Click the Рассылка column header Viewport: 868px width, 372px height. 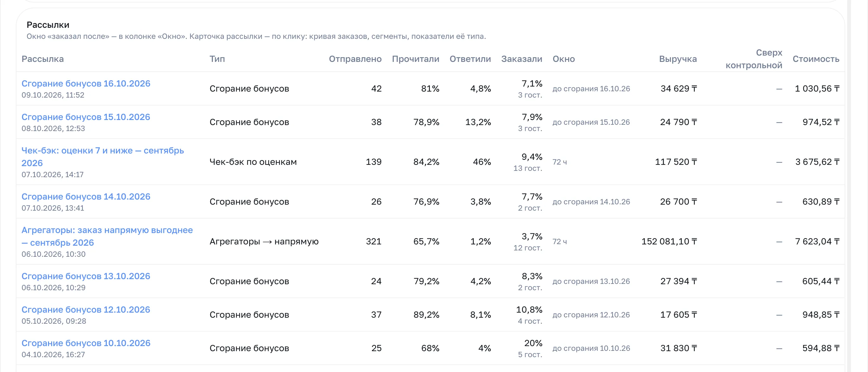click(42, 59)
